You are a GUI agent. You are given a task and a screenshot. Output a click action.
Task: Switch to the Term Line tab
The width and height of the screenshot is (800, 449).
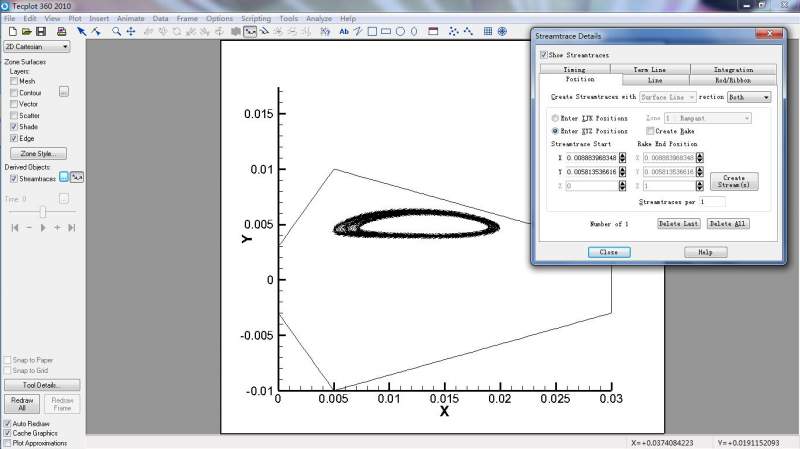pyautogui.click(x=649, y=69)
